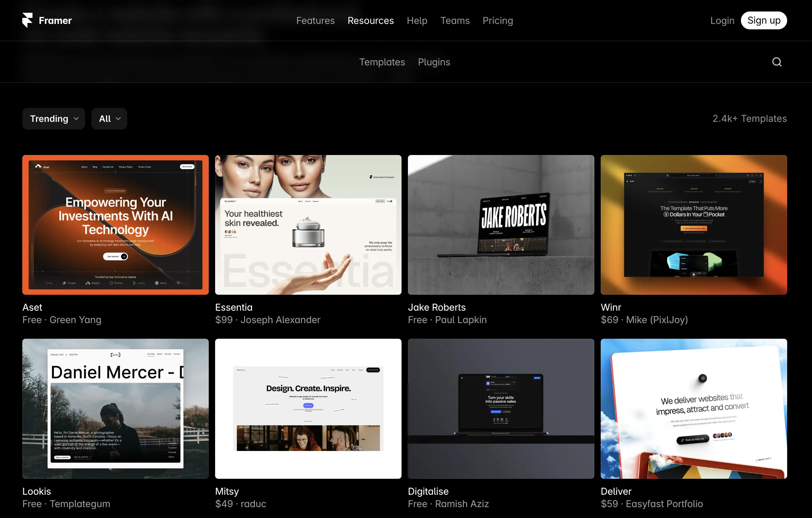812x518 pixels.
Task: Click the Sign up button
Action: (x=764, y=21)
